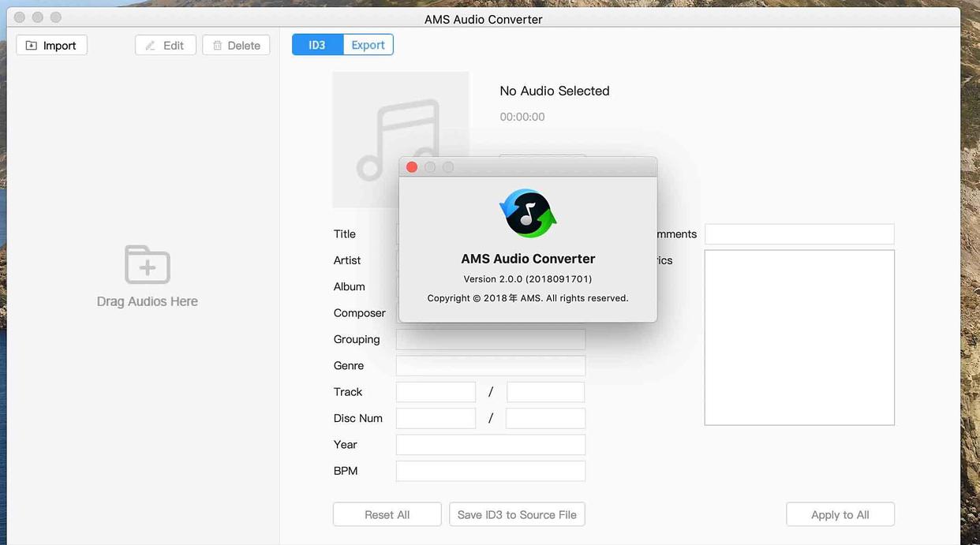Viewport: 980px width, 545px height.
Task: Click the Lyrics text area
Action: point(799,338)
